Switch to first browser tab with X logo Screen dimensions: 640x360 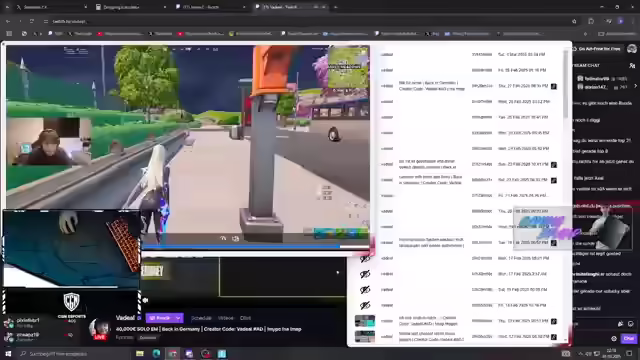point(51,7)
